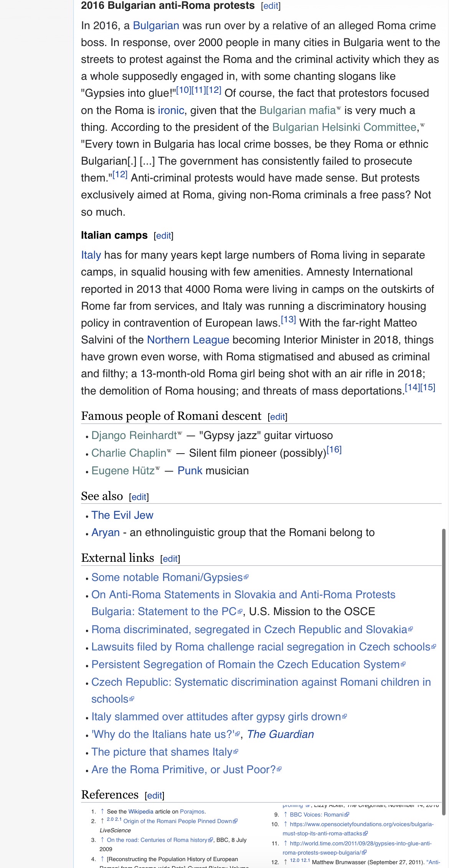
Task: Open the Bulgarian mafia Wikipedia link
Action: [297, 111]
